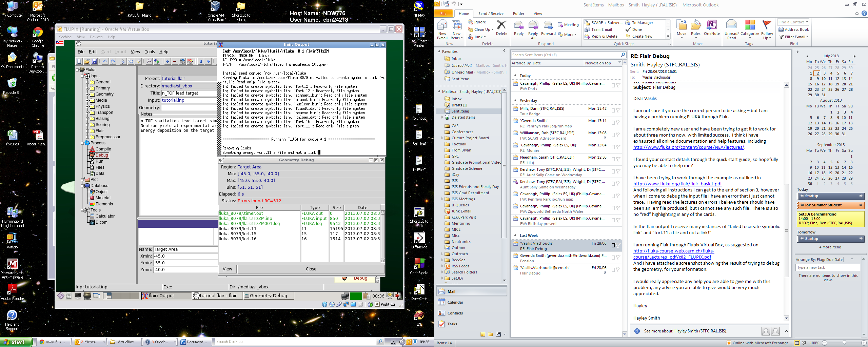Open the CodeBlocks desktop icon
The height and width of the screenshot is (347, 868).
coord(419,266)
